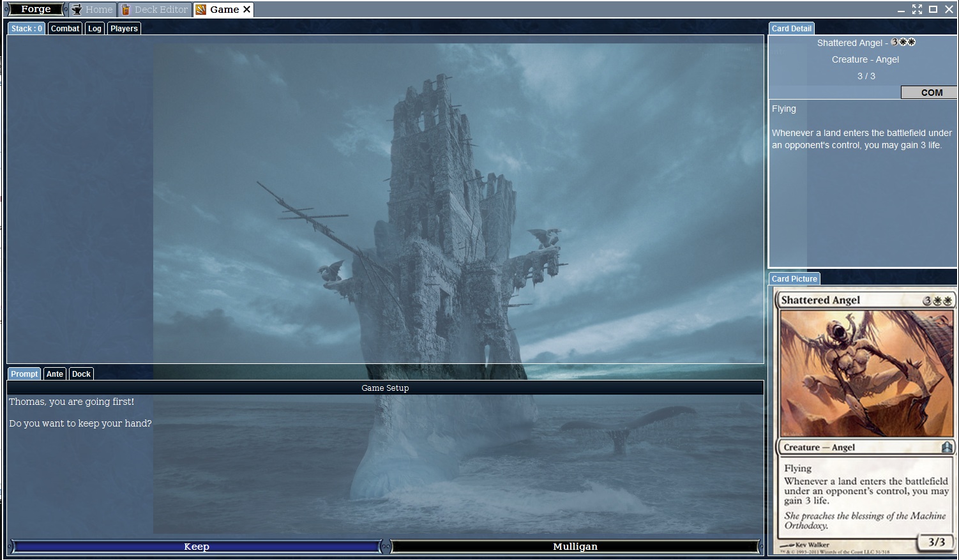Open the Log panel tab

(94, 29)
